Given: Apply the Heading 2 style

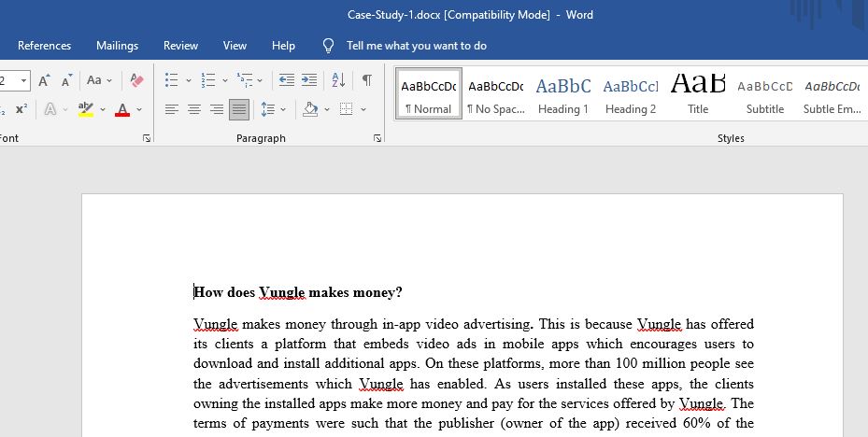Looking at the screenshot, I should coord(631,93).
